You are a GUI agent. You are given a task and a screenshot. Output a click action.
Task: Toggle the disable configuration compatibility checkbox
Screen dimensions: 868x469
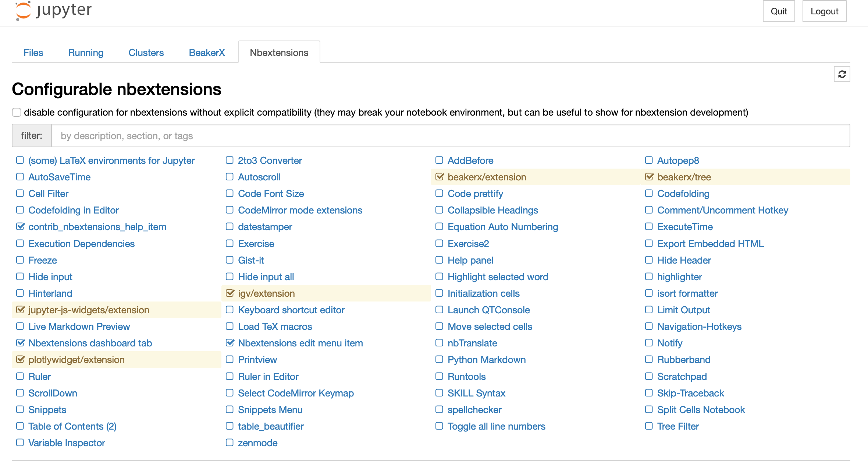[x=17, y=112]
